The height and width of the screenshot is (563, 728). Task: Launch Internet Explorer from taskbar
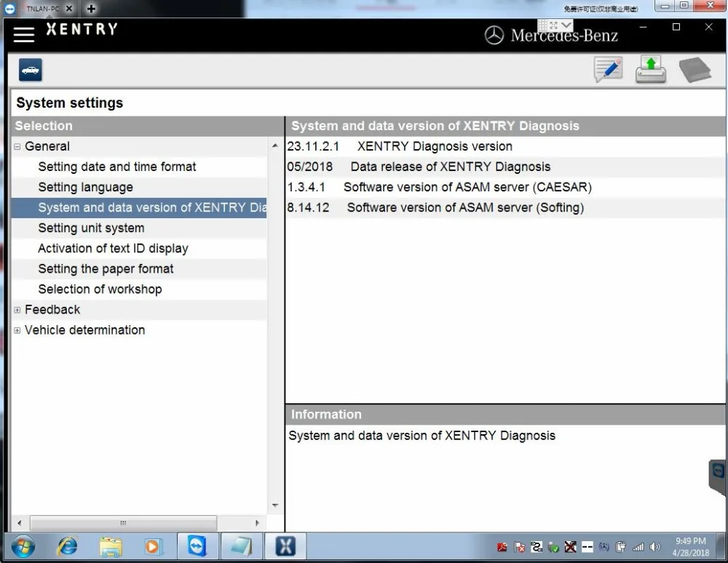pyautogui.click(x=68, y=547)
